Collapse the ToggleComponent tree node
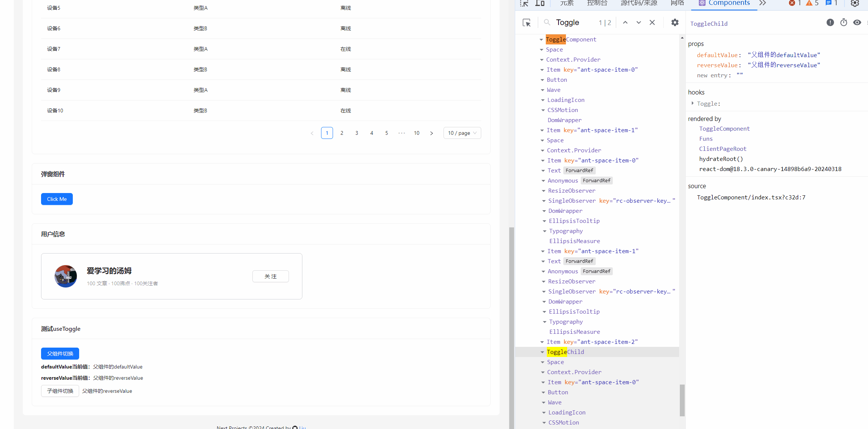The width and height of the screenshot is (868, 429). [542, 39]
